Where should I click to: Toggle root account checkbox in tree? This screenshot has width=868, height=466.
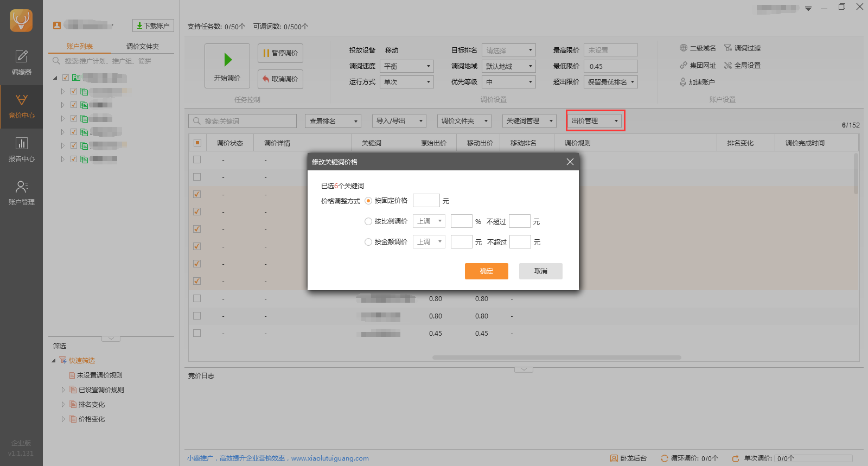pyautogui.click(x=66, y=78)
